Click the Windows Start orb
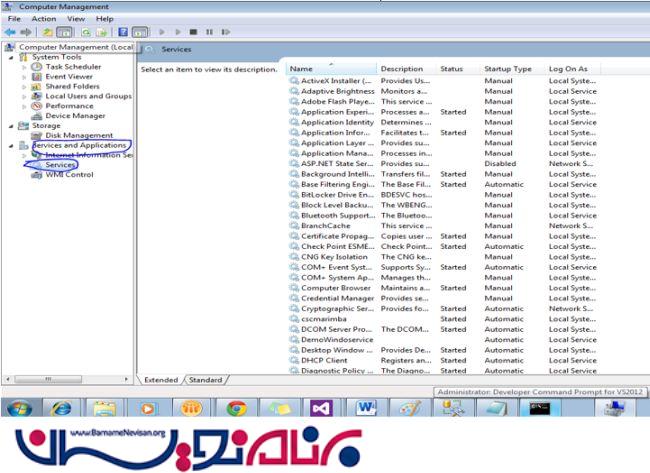The width and height of the screenshot is (650, 473). 18,408
